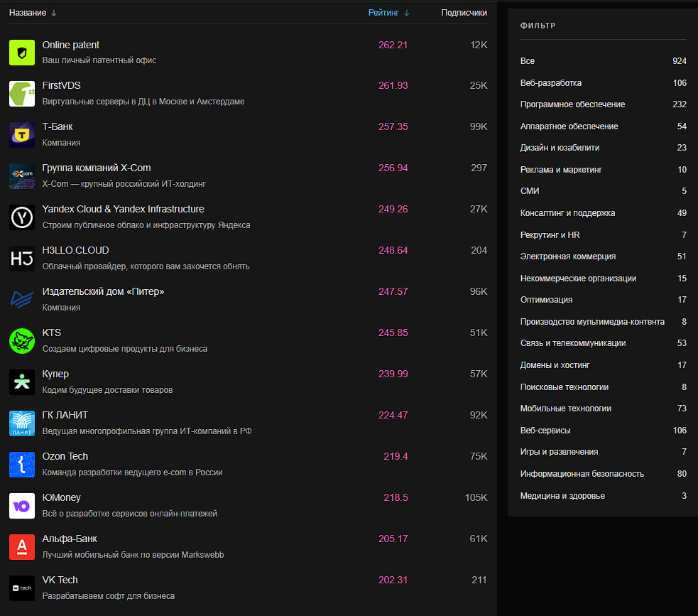Open H3LLO.CLOUD company link

click(x=76, y=250)
